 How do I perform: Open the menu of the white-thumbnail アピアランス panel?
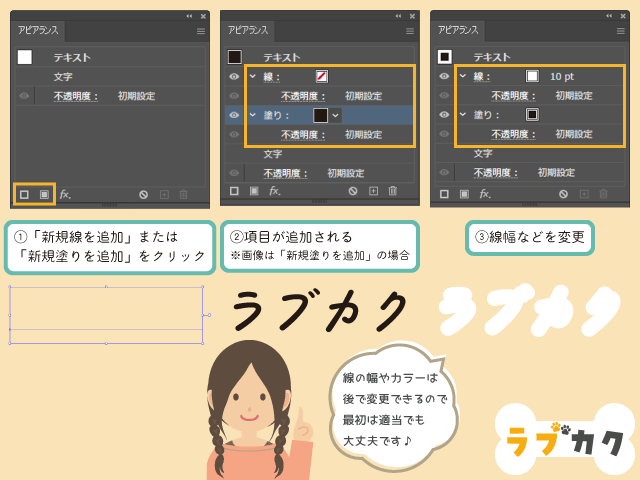[201, 31]
